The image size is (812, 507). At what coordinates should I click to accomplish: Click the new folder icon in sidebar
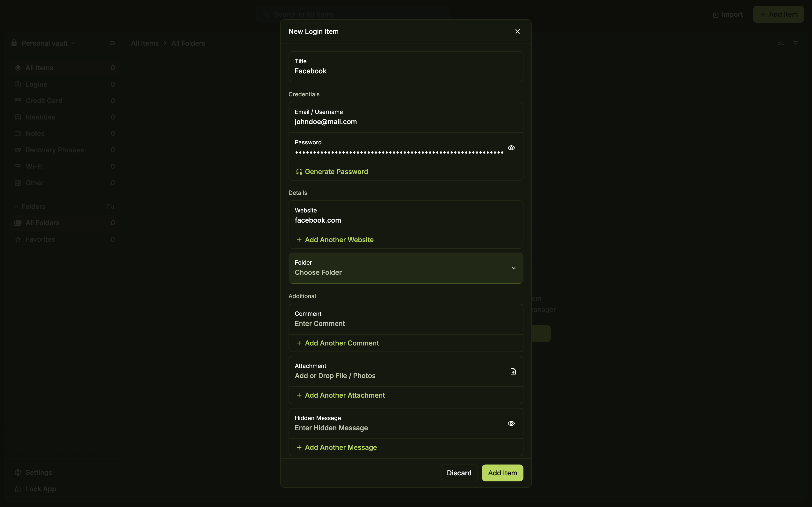[x=111, y=207]
